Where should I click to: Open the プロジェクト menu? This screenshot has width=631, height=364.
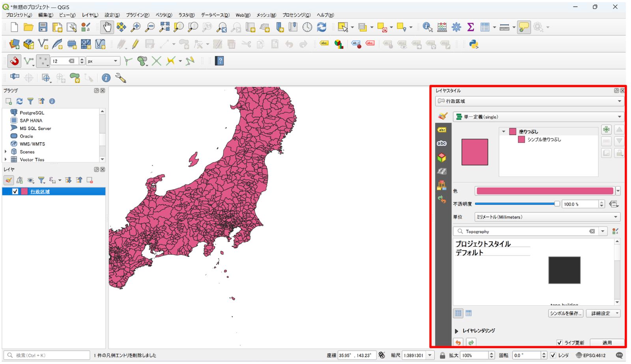click(x=19, y=15)
